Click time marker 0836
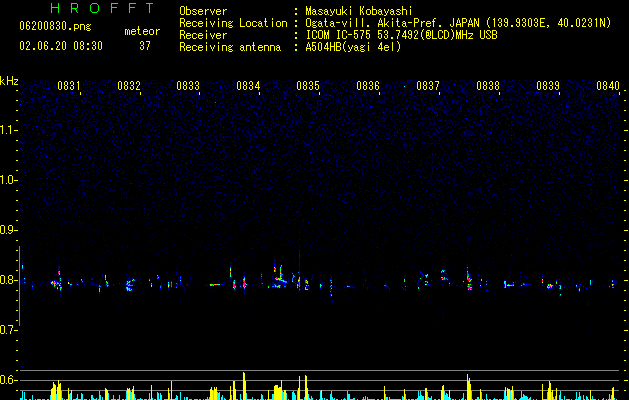This screenshot has width=629, height=400. point(368,86)
